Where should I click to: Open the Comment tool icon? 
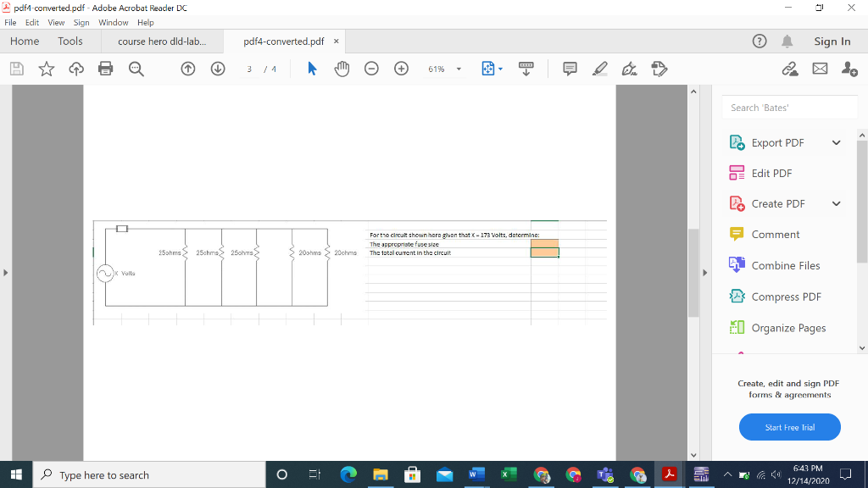point(570,69)
